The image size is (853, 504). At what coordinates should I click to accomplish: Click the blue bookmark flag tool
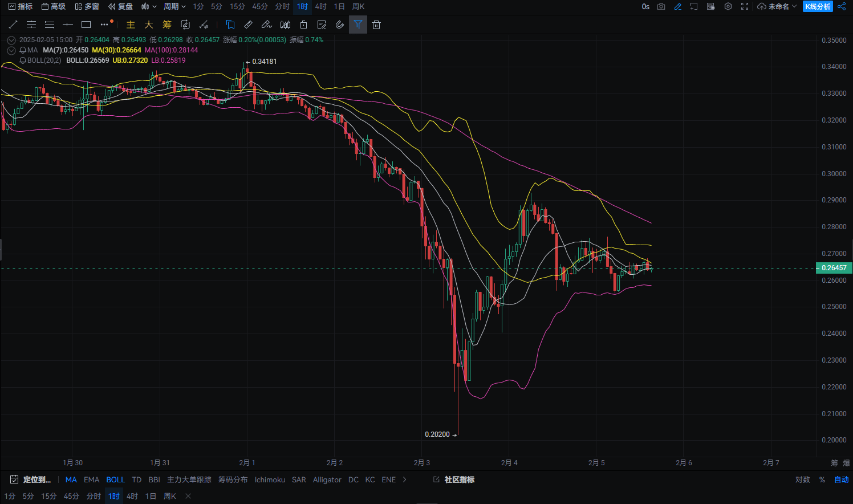pos(230,25)
